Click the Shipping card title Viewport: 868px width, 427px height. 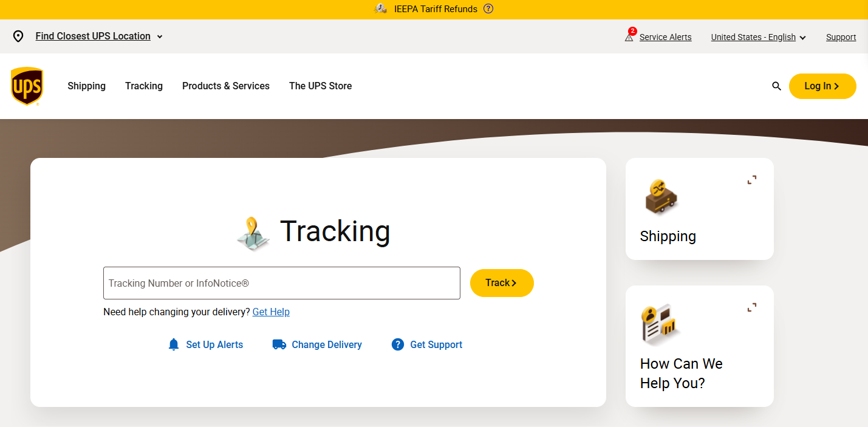(668, 236)
